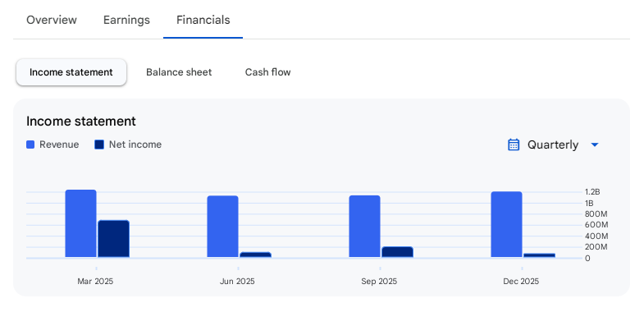Select the Sep 2025 net income bar
The height and width of the screenshot is (312, 644).
click(x=398, y=252)
